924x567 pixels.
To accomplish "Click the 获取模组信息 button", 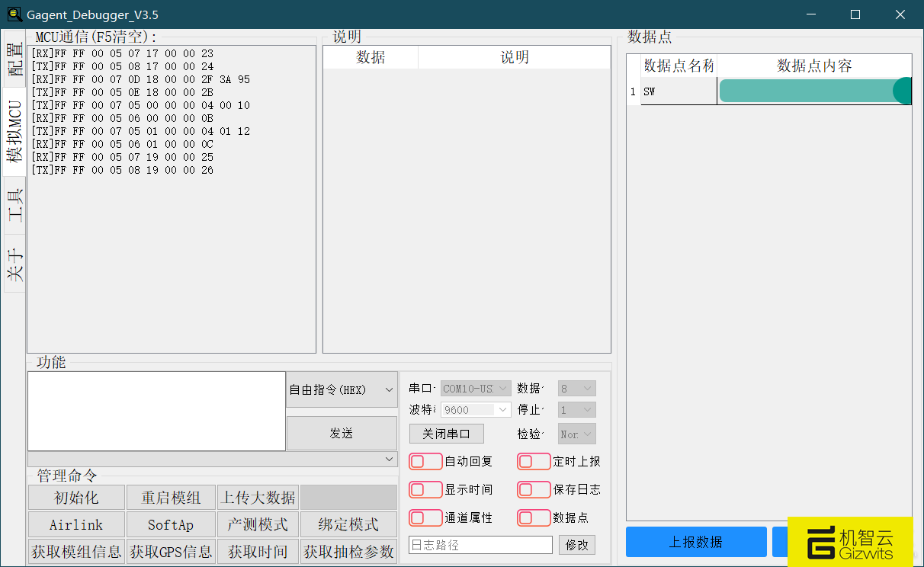I will pos(76,551).
